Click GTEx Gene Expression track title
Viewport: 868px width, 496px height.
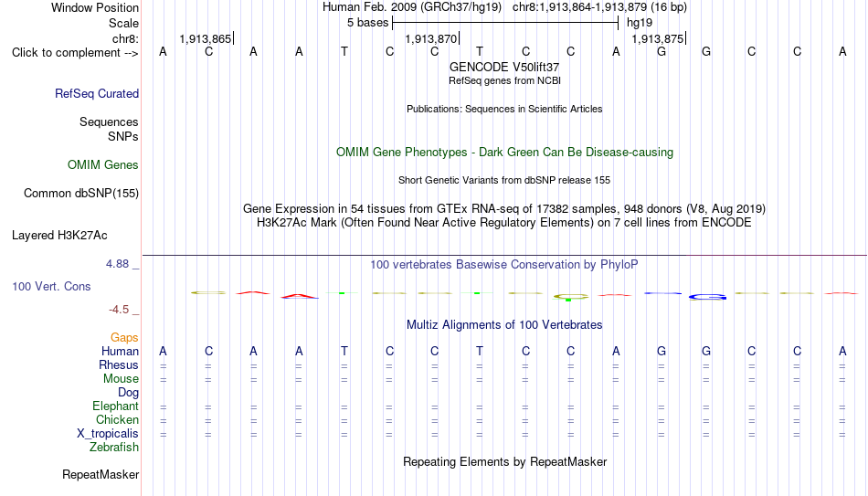tap(504, 208)
